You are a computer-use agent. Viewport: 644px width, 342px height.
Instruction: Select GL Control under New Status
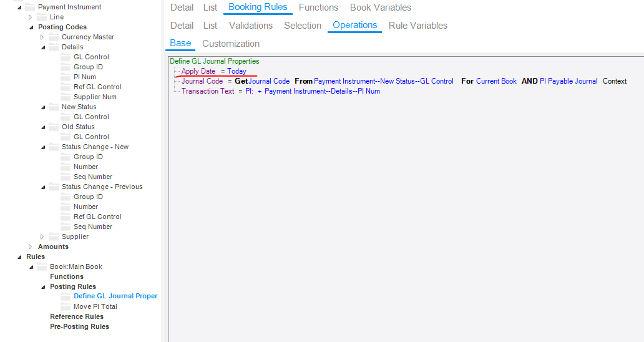point(91,117)
